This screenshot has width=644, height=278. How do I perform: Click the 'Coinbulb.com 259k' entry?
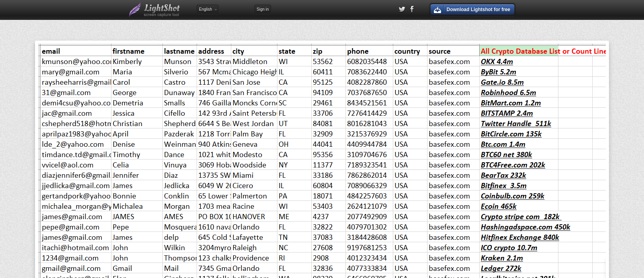point(513,196)
